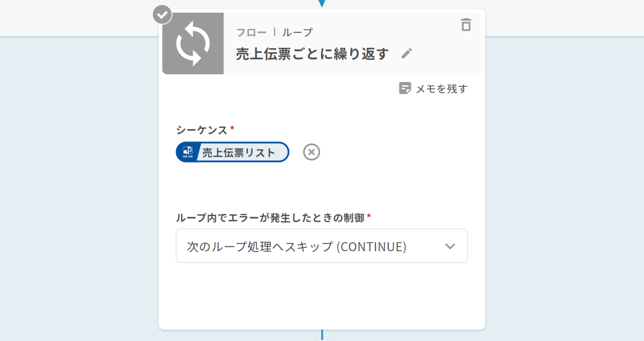This screenshot has height=341, width=644.
Task: Click the checkmark status badge on card
Action: [x=162, y=15]
